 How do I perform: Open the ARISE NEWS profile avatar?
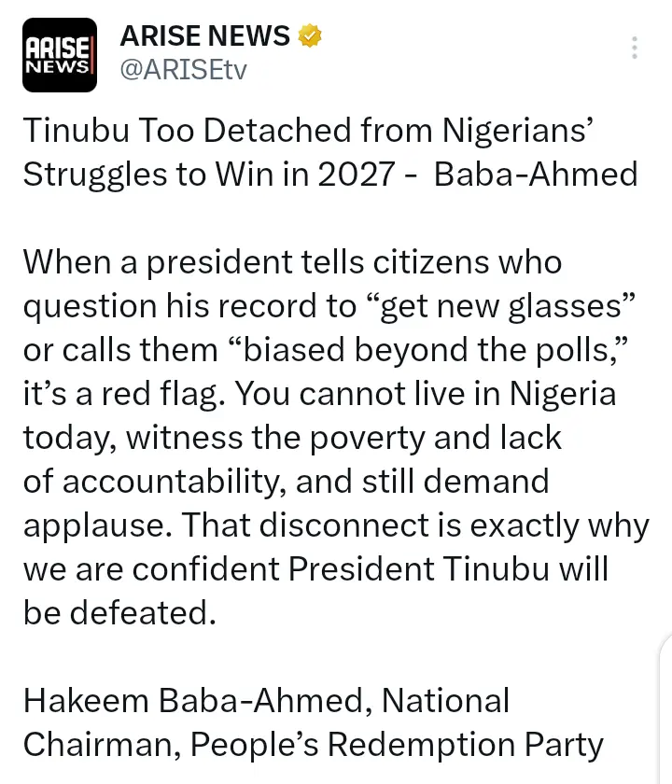pos(60,55)
